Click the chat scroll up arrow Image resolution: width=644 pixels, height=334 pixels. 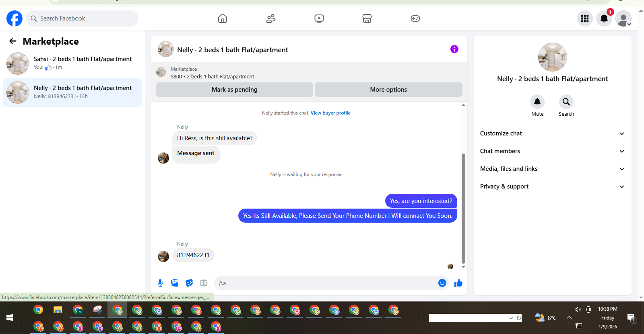(x=463, y=105)
